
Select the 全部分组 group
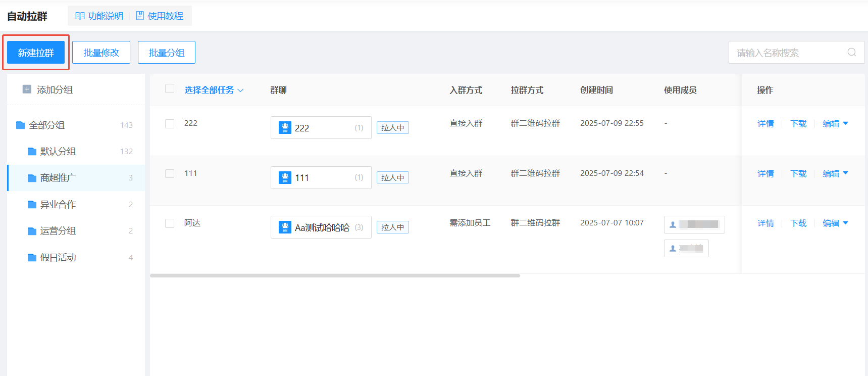(x=76, y=125)
